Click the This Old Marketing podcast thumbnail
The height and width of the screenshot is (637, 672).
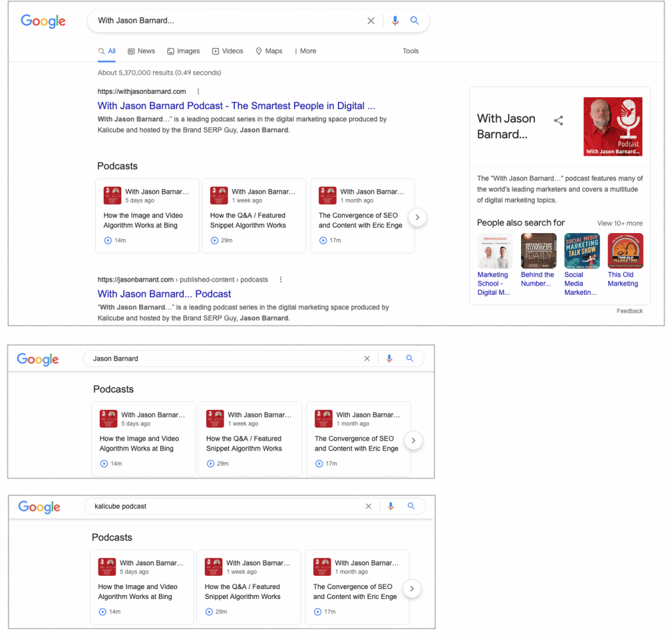pyautogui.click(x=625, y=251)
